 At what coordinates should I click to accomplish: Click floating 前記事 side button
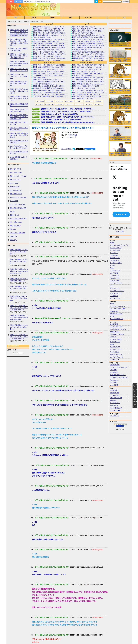point(135,396)
